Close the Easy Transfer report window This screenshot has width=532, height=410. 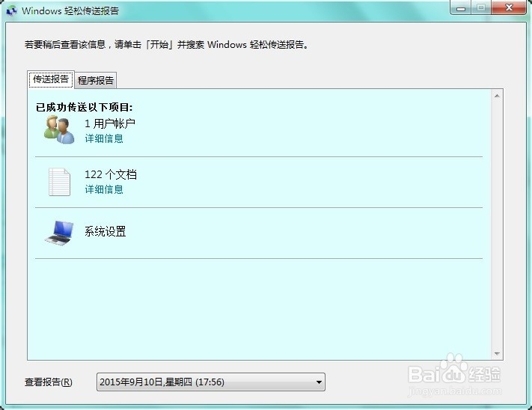(x=509, y=7)
